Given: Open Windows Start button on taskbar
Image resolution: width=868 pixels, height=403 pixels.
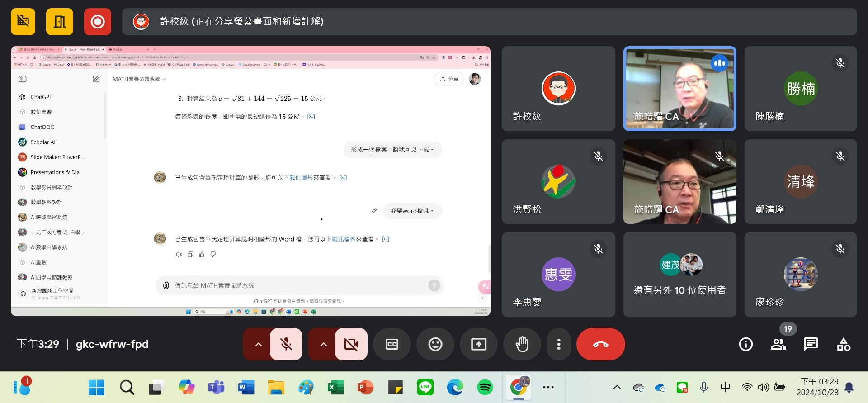Looking at the screenshot, I should 96,388.
